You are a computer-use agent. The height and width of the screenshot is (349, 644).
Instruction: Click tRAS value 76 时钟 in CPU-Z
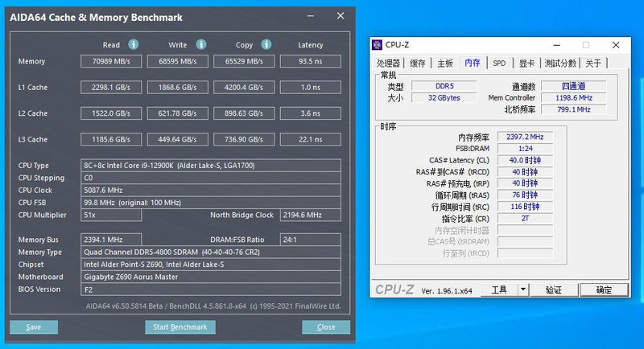pyautogui.click(x=525, y=195)
